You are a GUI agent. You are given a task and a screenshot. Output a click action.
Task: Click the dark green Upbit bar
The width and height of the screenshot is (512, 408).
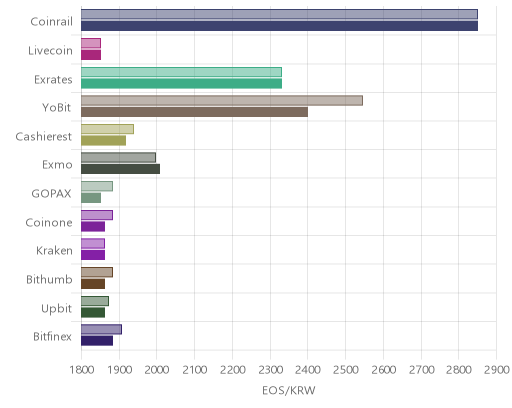[x=93, y=313]
